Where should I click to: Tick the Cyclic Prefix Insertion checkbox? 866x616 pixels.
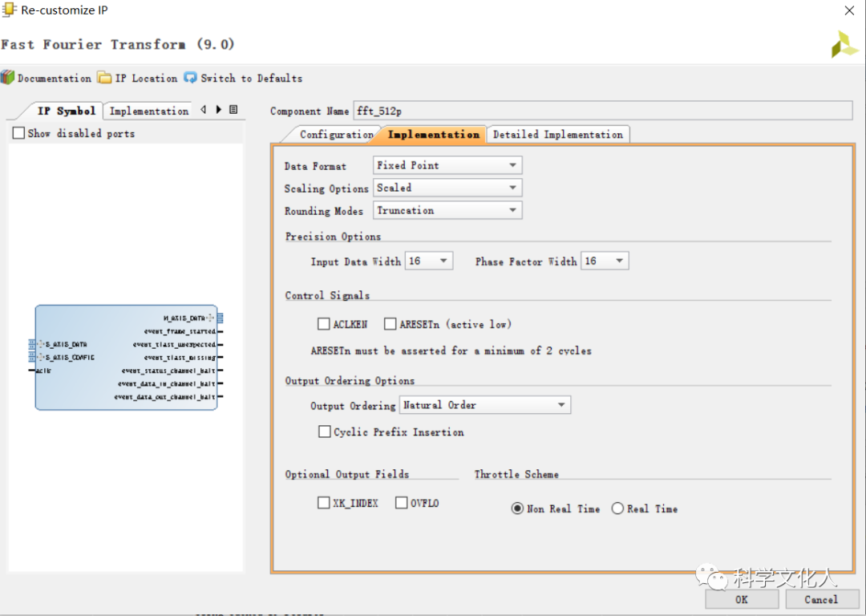(x=325, y=432)
